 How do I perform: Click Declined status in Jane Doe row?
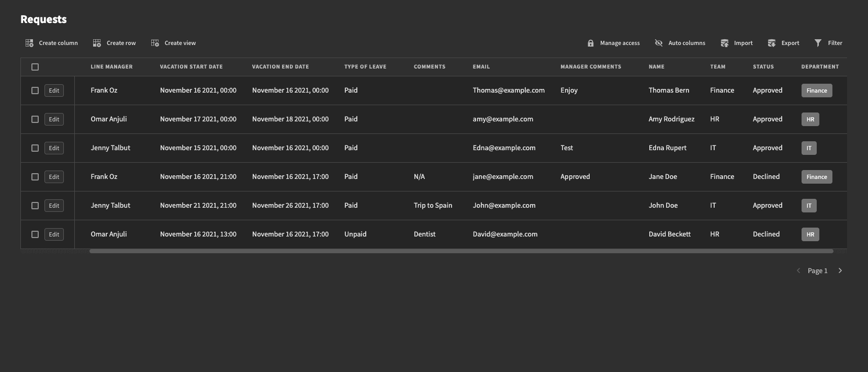[x=766, y=177]
